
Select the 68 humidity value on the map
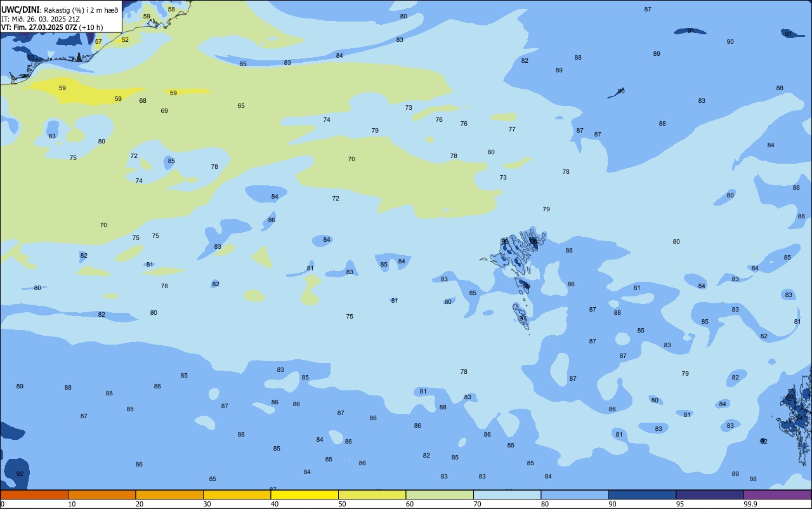pyautogui.click(x=143, y=101)
